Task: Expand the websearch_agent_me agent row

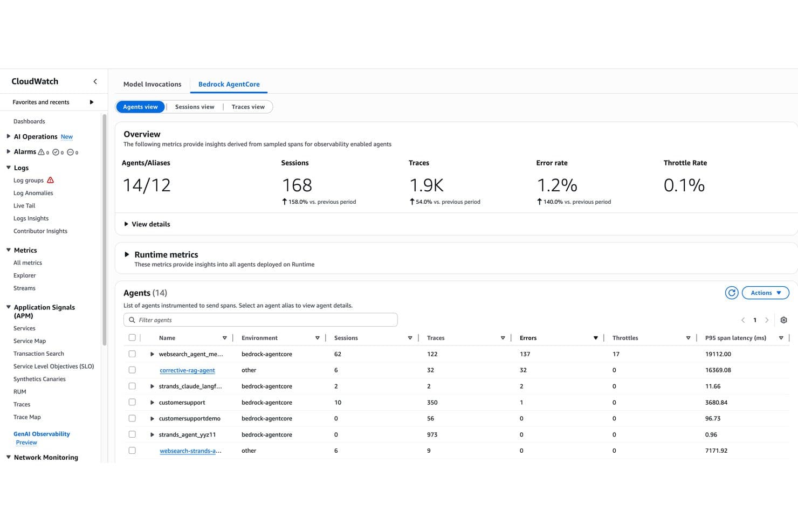Action: point(152,354)
